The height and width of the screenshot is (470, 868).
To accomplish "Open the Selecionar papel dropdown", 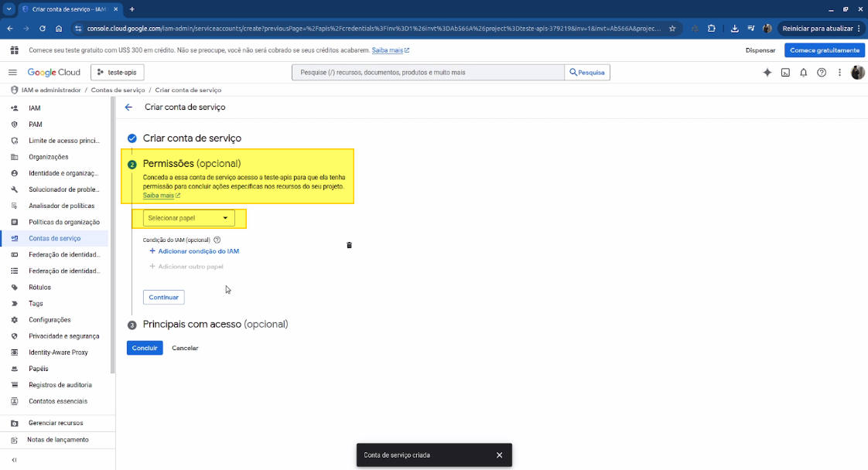I will tap(189, 218).
